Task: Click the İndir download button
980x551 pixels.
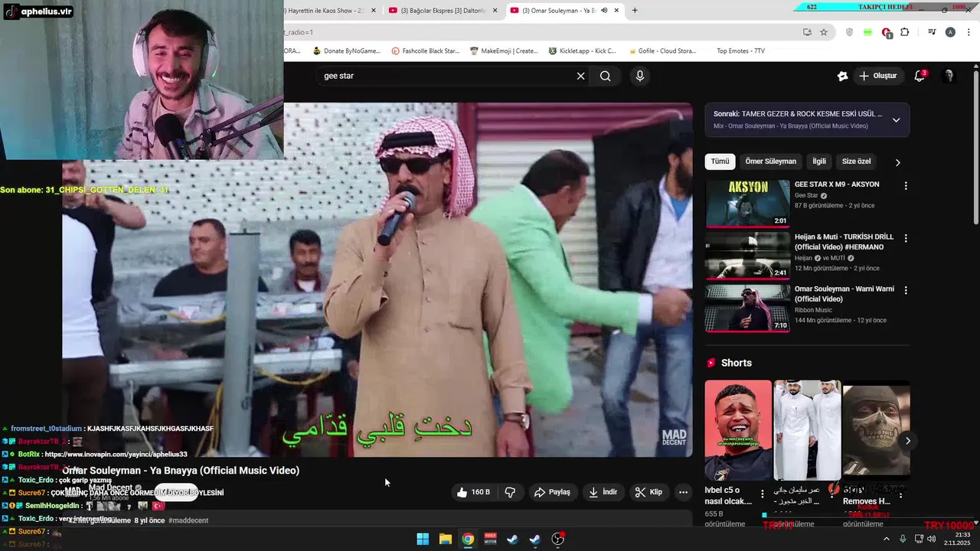Action: pos(603,492)
